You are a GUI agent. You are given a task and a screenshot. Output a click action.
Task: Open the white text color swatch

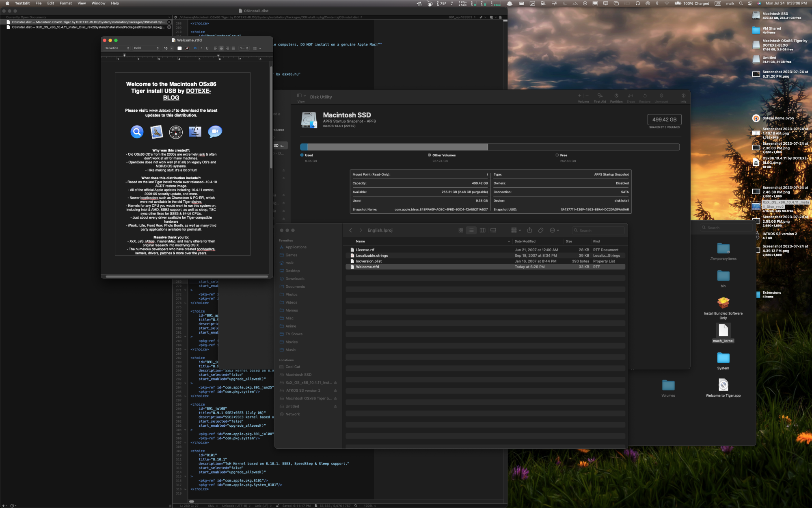click(179, 48)
